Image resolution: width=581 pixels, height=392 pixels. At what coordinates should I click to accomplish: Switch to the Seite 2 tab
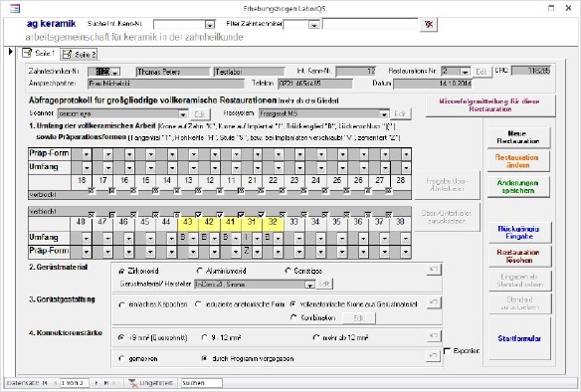pyautogui.click(x=80, y=54)
